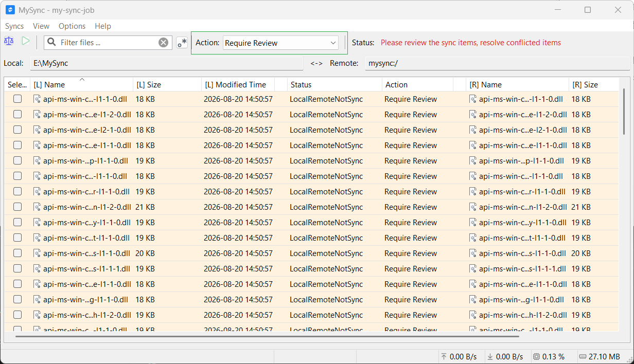Check the box for the h-l1-2-0.dll row

17,315
